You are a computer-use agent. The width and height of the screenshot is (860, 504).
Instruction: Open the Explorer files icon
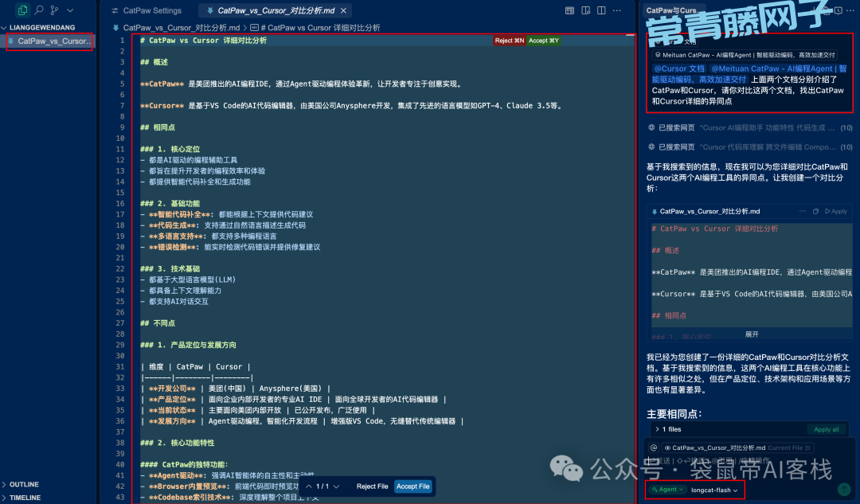22,10
